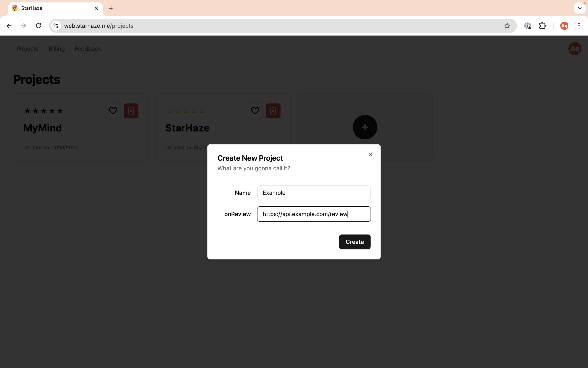Open the StarHaze project title

coord(187,128)
